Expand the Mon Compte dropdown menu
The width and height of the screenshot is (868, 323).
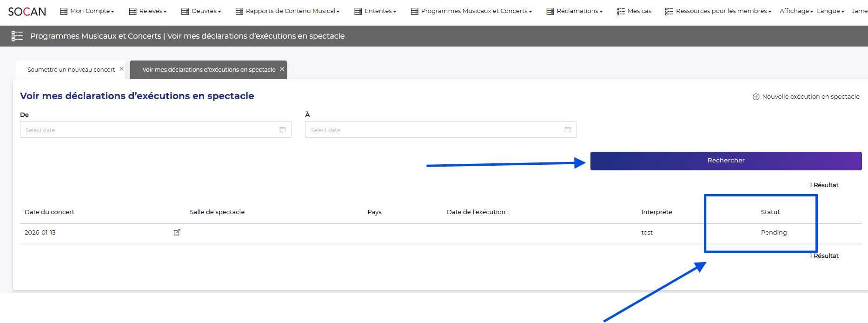(x=87, y=11)
